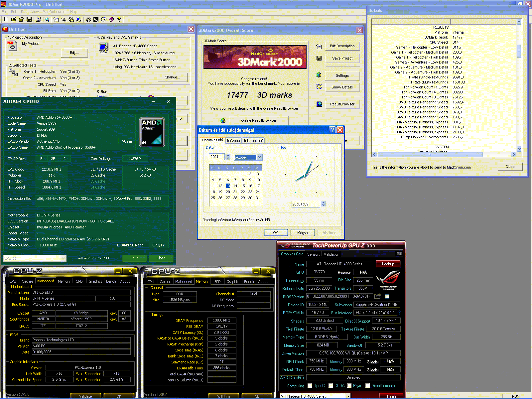Open the Graphics tab in CPU-Z Memory window
The height and width of the screenshot is (399, 532).
point(233,282)
